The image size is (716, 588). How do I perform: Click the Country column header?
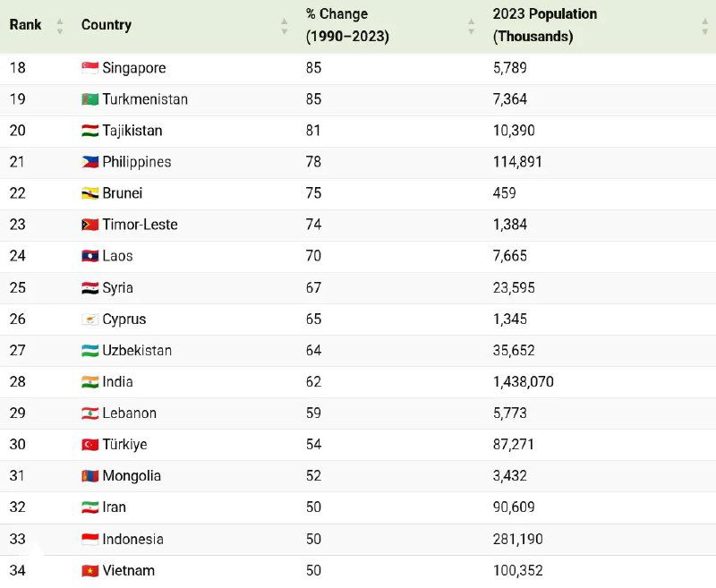[107, 25]
